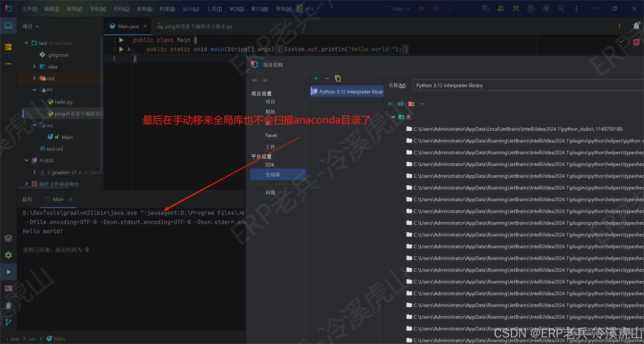Open the Terminal tool window icon
The height and width of the screenshot is (344, 644).
8,288
